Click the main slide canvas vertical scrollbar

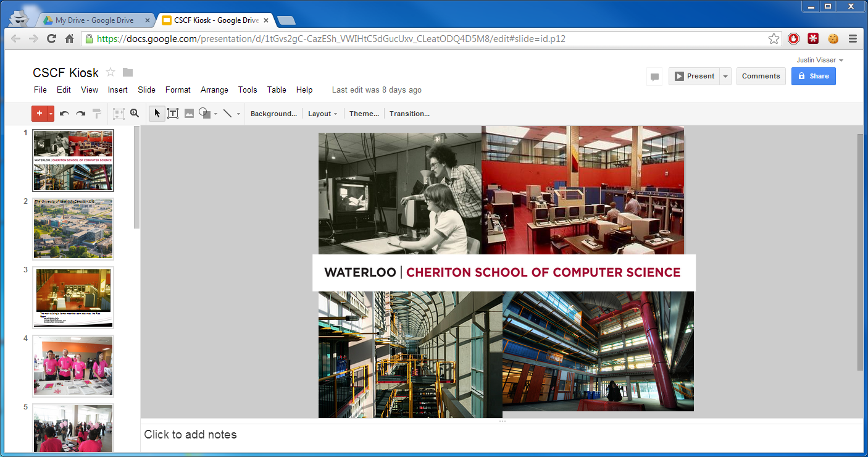(x=860, y=252)
